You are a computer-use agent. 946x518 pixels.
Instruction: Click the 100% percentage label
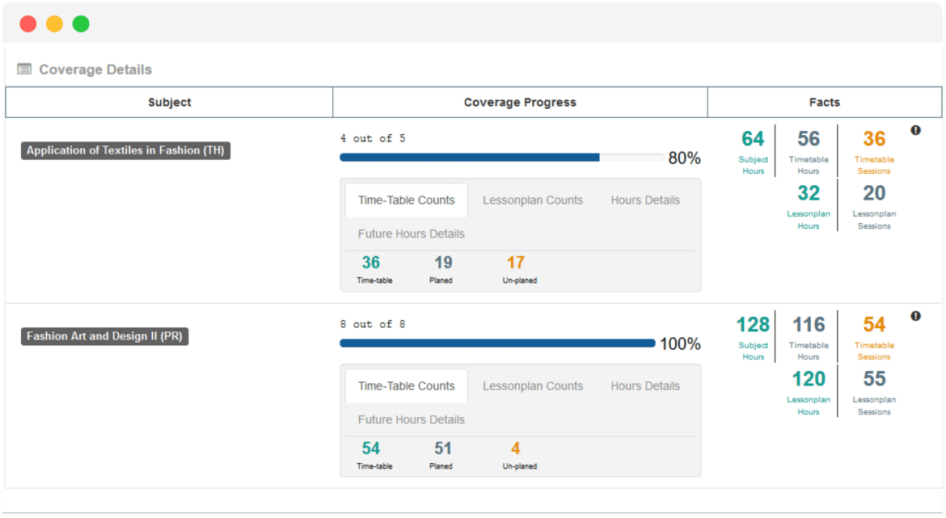(680, 344)
